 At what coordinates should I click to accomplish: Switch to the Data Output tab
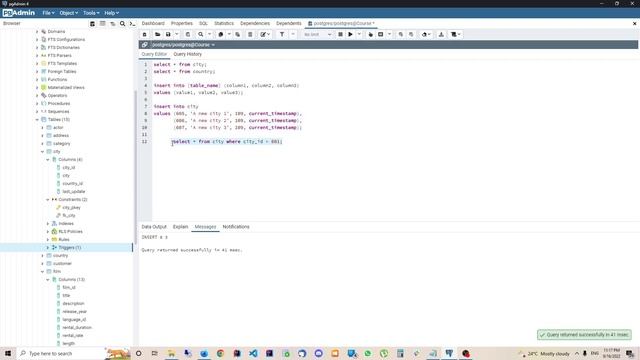pyautogui.click(x=154, y=227)
